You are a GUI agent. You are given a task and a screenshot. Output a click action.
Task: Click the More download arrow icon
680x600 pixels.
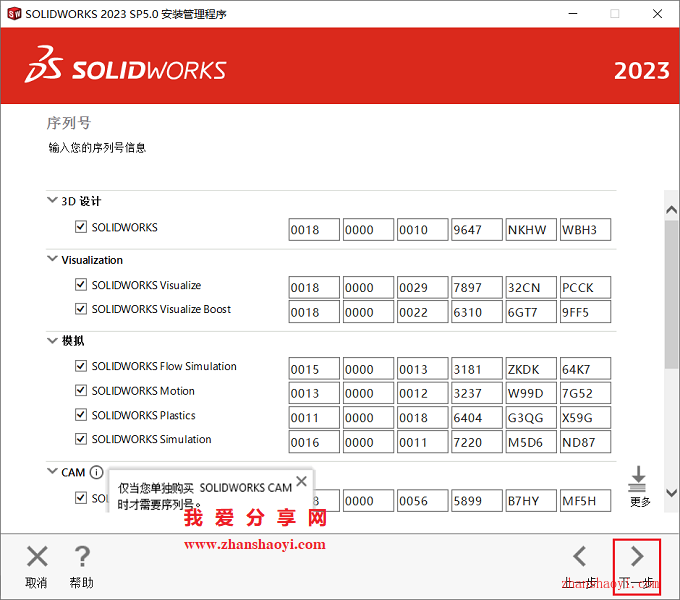click(x=638, y=479)
